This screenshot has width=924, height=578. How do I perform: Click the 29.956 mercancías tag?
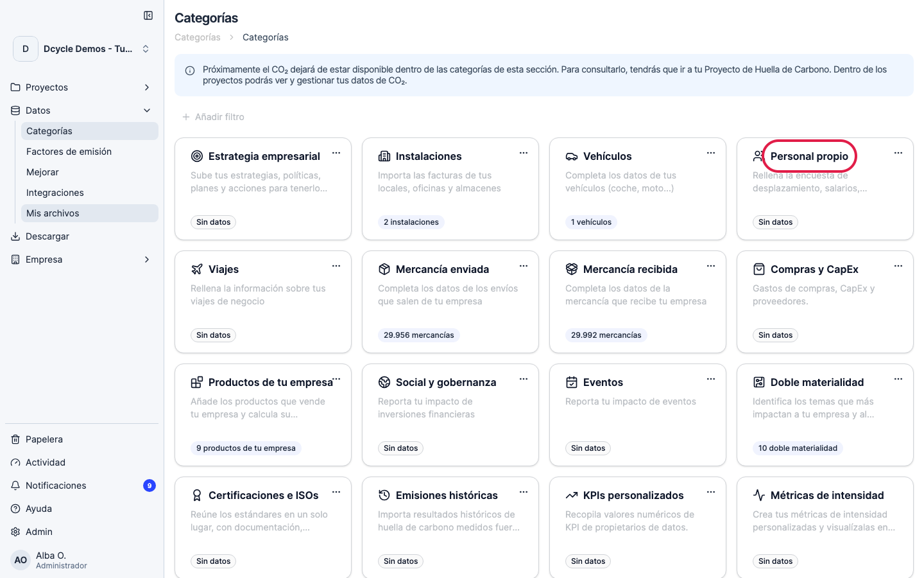coord(419,335)
